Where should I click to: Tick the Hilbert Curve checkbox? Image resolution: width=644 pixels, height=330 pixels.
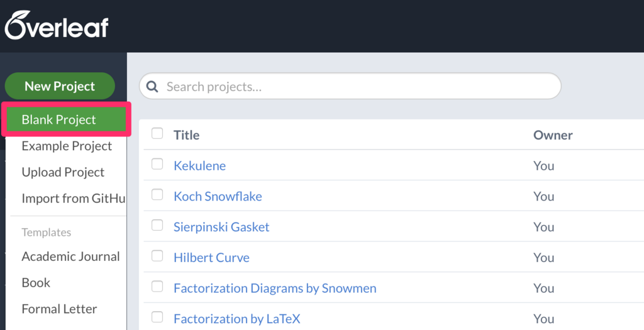(157, 256)
